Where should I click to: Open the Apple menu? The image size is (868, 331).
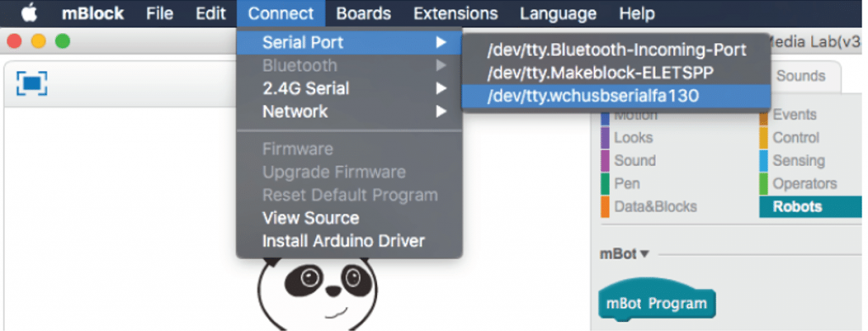[x=29, y=14]
